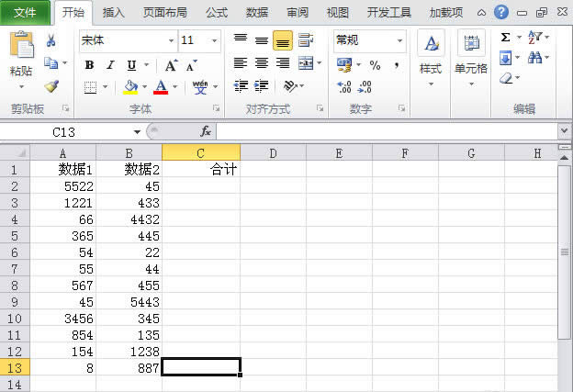The width and height of the screenshot is (573, 392).
Task: Click the Clear eraser icon
Action: coord(506,78)
